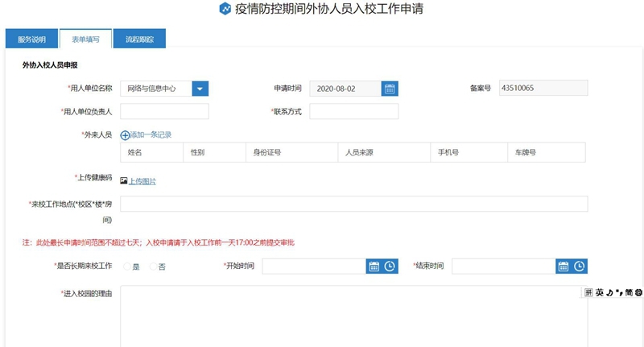This screenshot has width=644, height=347.
Task: Focus the 联系方式 text box
Action: [x=353, y=112]
